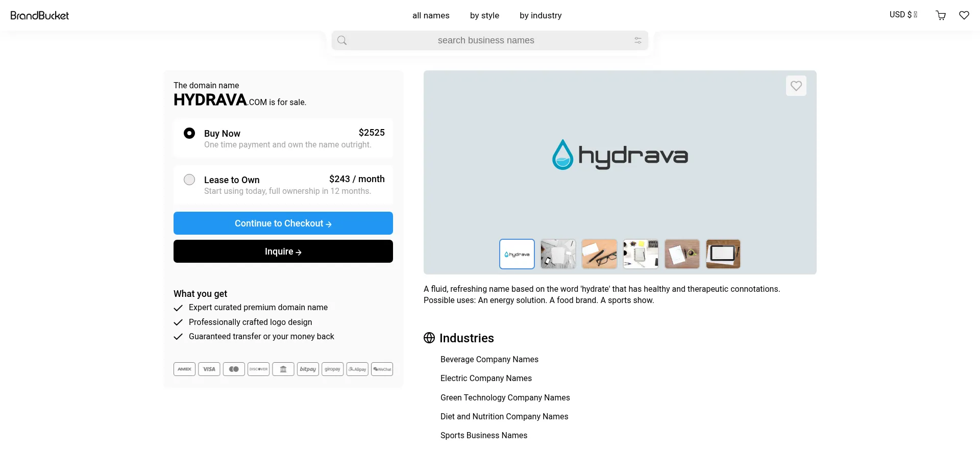Image resolution: width=980 pixels, height=453 pixels.
Task: Select the Lease to Own radio option
Action: (x=189, y=180)
